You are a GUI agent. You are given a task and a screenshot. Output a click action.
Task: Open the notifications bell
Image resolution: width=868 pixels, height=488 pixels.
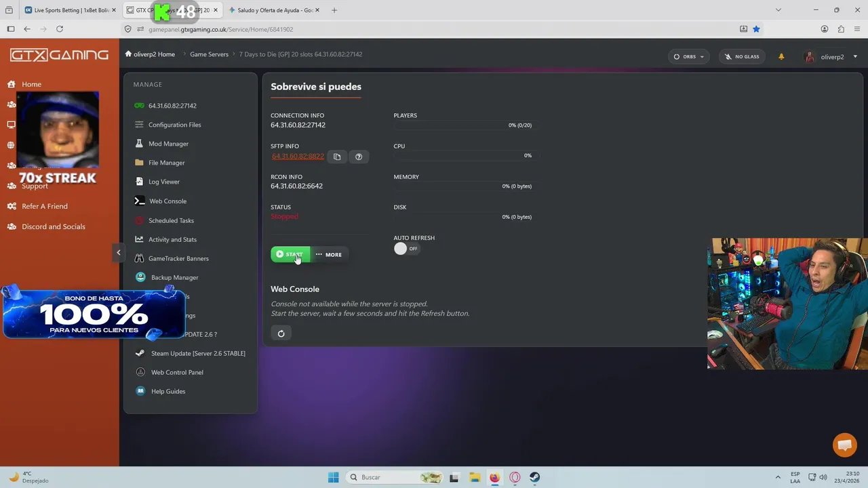click(x=781, y=57)
